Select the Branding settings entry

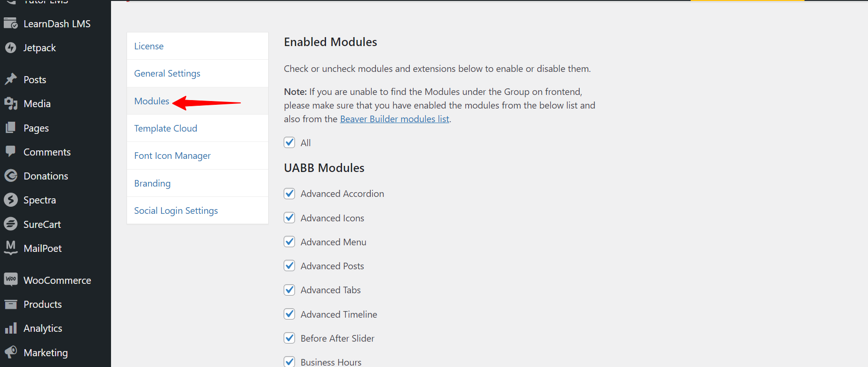click(x=152, y=183)
